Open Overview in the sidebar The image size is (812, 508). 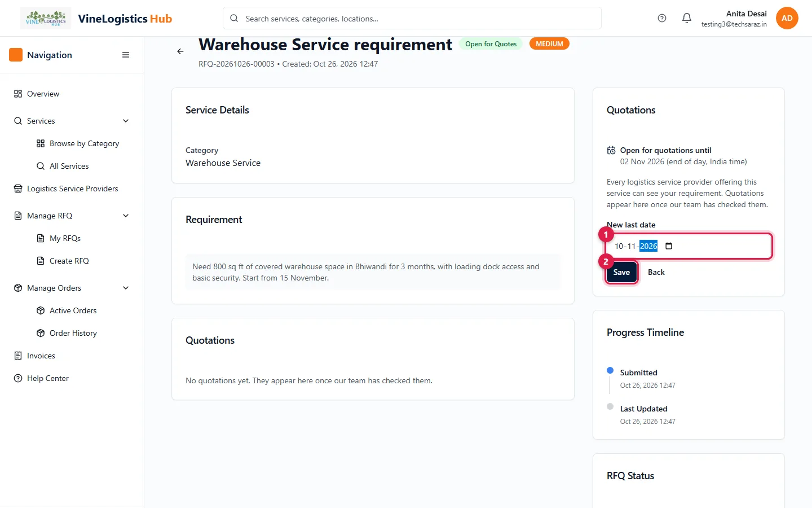[72, 94]
